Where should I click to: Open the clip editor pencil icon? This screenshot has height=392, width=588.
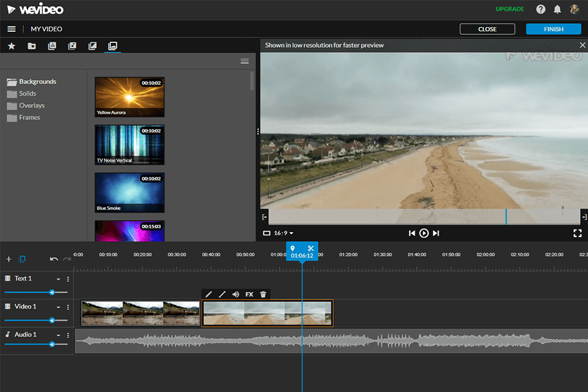[x=208, y=295]
